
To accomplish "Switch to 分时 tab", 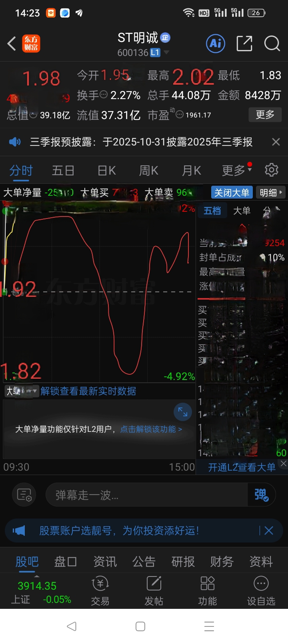I will 21,170.
